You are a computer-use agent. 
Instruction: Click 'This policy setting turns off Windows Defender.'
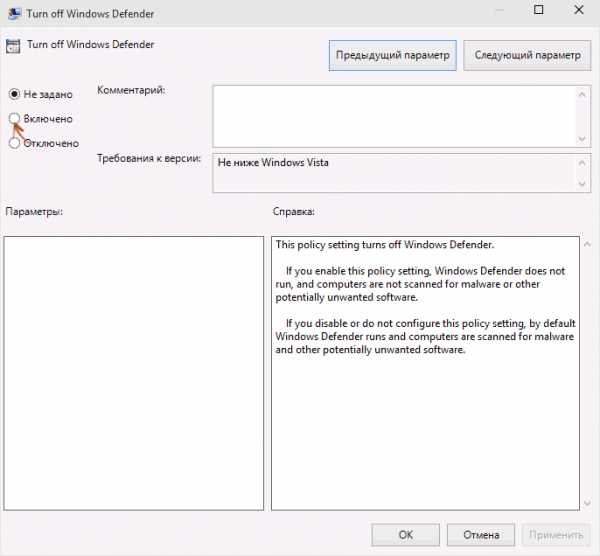click(x=385, y=245)
